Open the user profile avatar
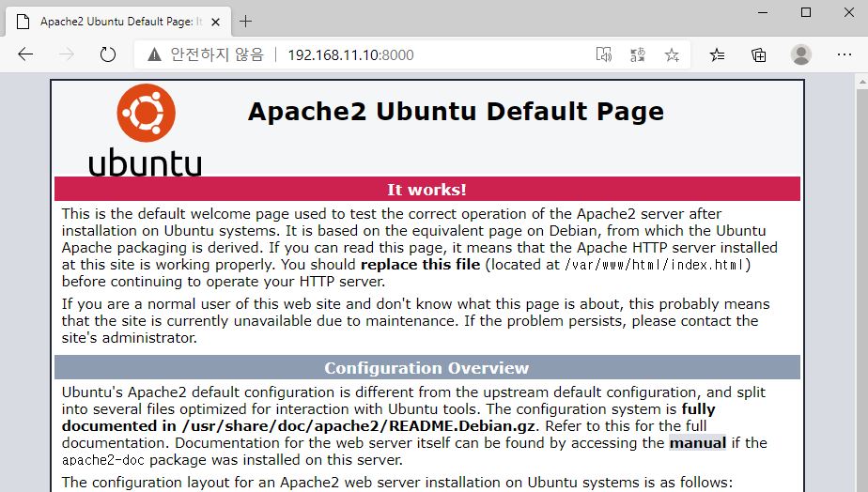Screen dimensions: 868x492 [x=800, y=54]
